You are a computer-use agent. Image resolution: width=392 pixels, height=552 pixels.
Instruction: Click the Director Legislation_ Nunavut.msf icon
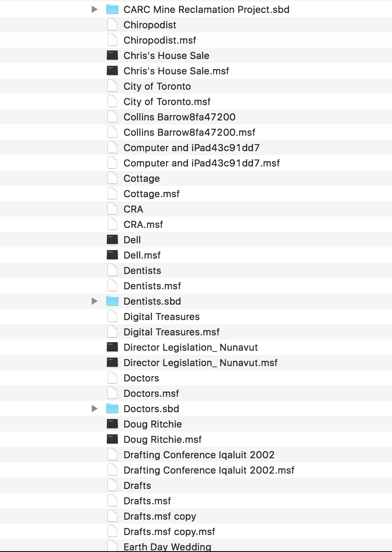pos(112,362)
